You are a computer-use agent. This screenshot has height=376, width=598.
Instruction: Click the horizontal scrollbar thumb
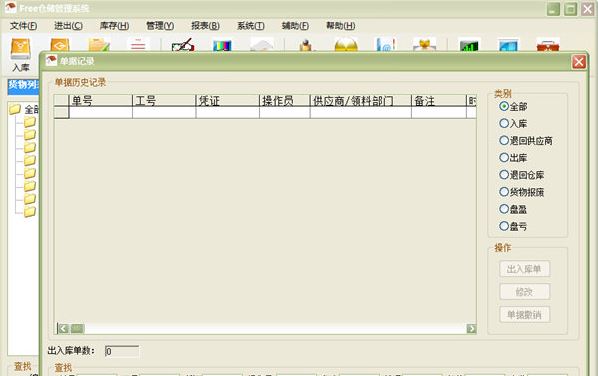[x=77, y=328]
